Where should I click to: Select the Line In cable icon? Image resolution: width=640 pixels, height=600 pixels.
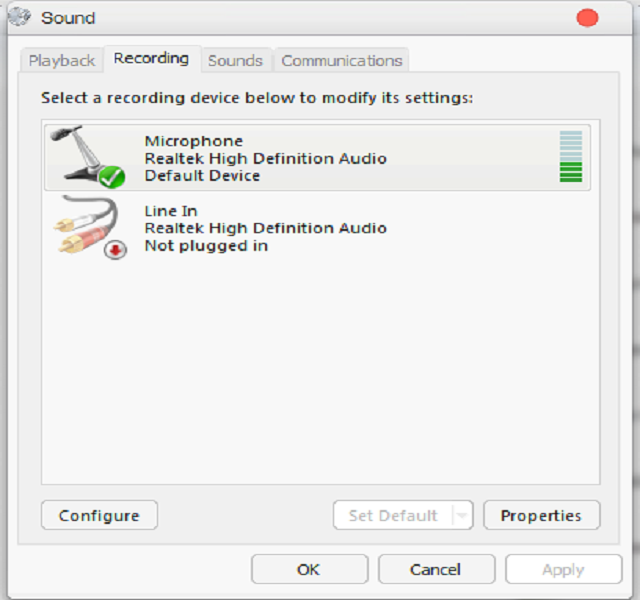tap(85, 226)
